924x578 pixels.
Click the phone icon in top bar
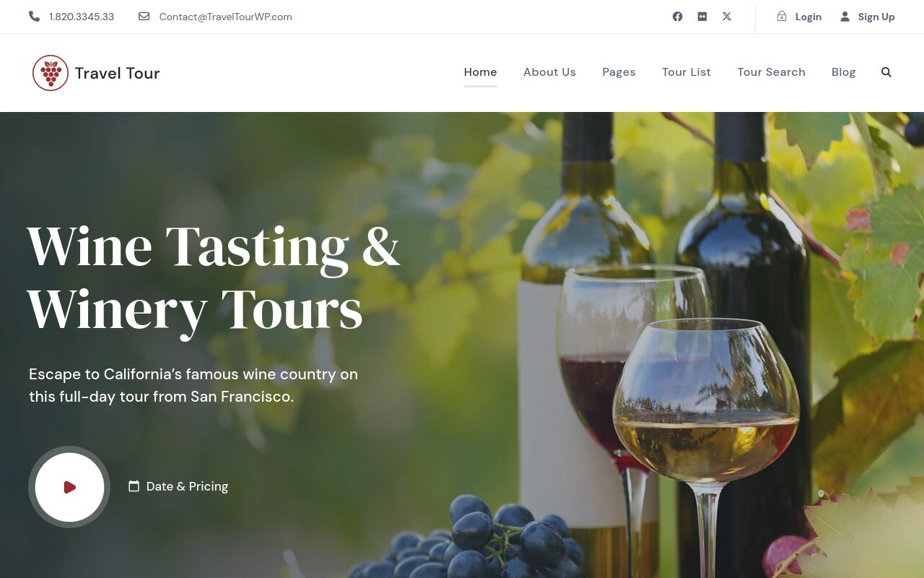pos(34,16)
